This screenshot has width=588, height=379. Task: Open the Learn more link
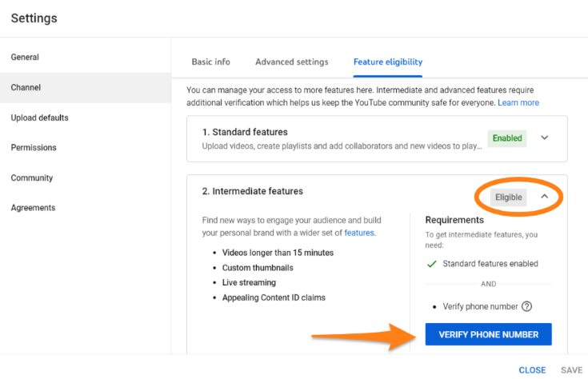point(518,103)
